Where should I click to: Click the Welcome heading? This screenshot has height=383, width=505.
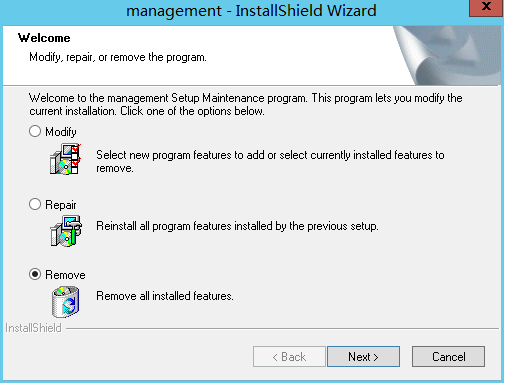[44, 38]
